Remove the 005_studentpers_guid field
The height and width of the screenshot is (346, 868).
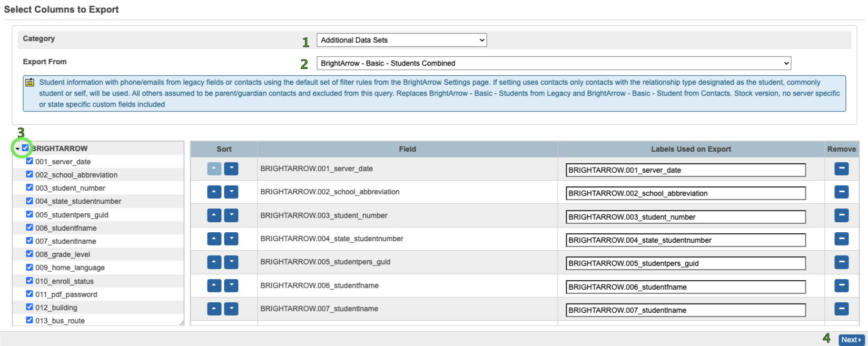point(842,262)
